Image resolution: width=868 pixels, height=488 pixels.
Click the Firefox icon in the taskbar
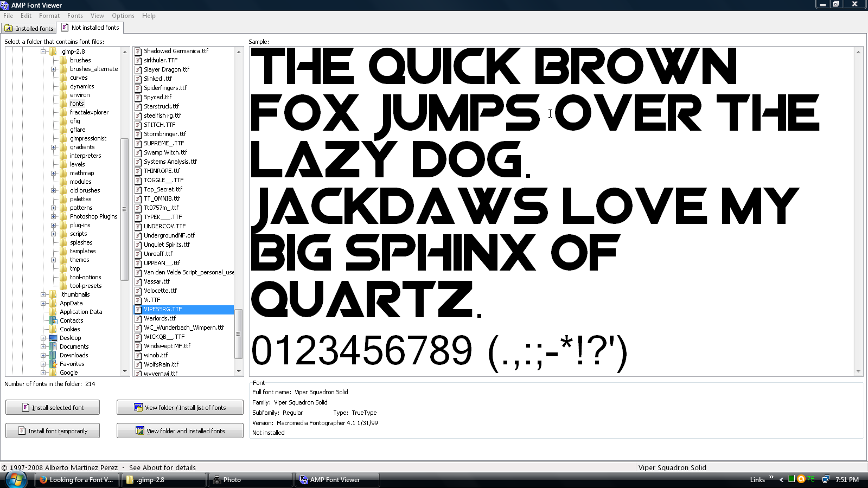click(43, 480)
